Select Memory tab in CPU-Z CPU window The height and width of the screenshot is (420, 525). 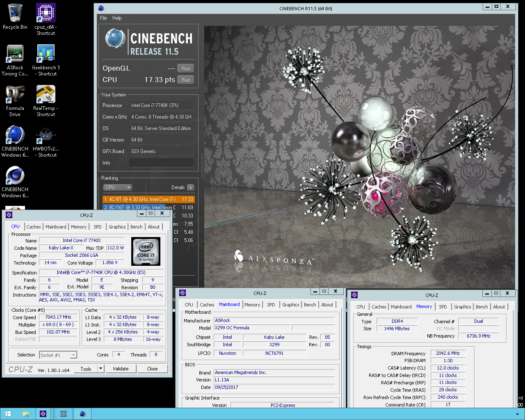coord(79,227)
